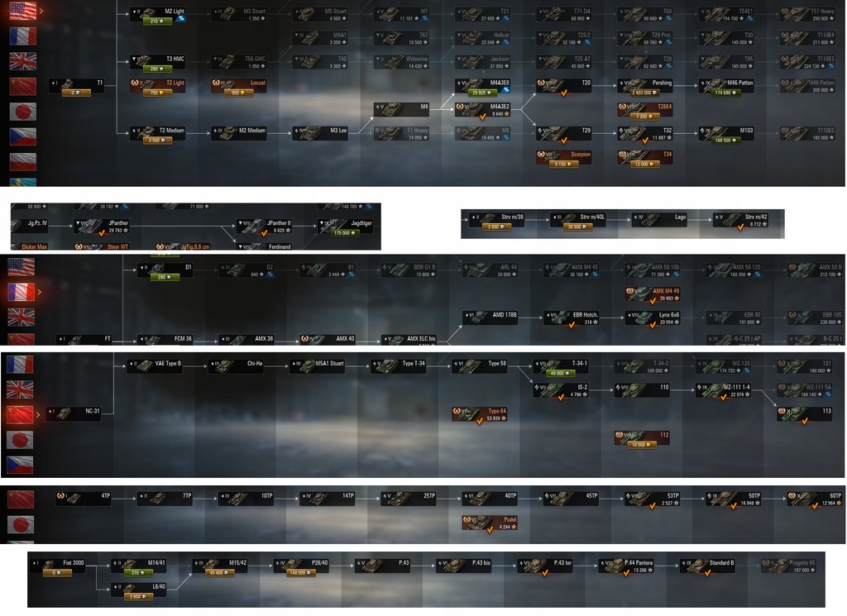The image size is (847, 616).
Task: Choose the T20 tank node
Action: 564,85
